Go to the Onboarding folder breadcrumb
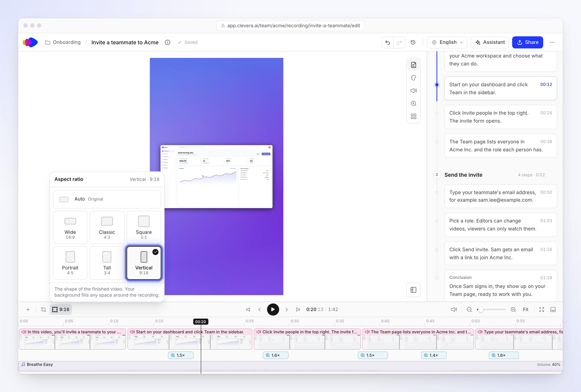Viewport: 581px width, 392px height. (63, 42)
